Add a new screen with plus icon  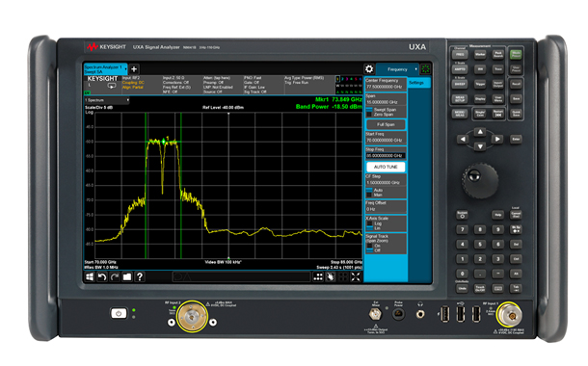(134, 69)
